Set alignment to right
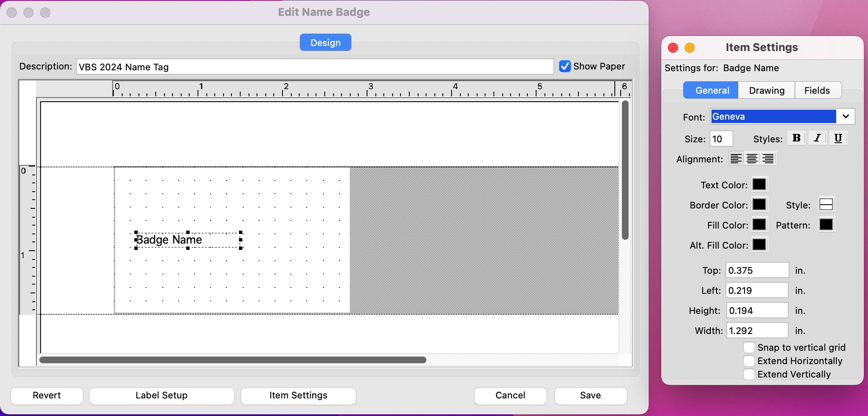This screenshot has height=416, width=868. point(768,159)
